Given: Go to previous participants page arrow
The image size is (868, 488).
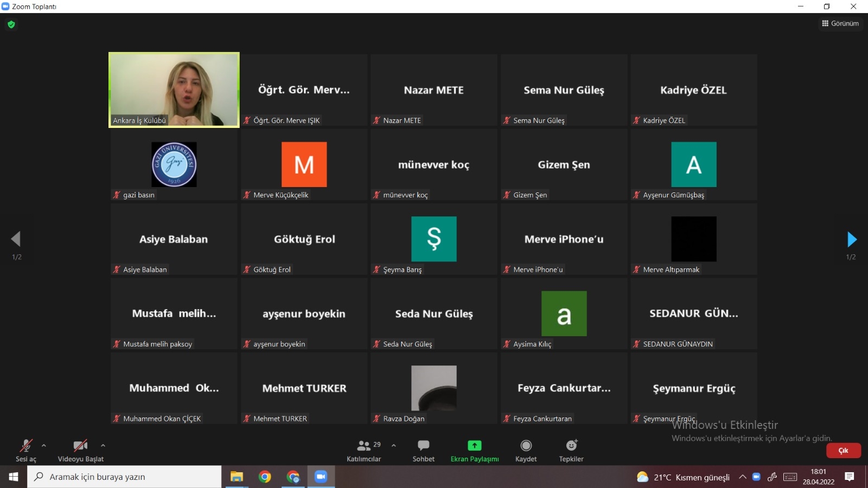Looking at the screenshot, I should (16, 239).
